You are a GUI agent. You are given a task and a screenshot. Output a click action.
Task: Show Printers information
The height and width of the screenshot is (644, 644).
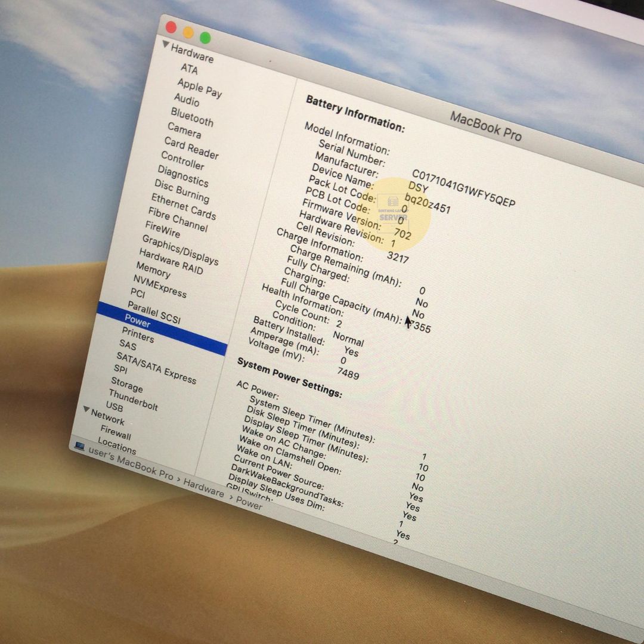[138, 335]
